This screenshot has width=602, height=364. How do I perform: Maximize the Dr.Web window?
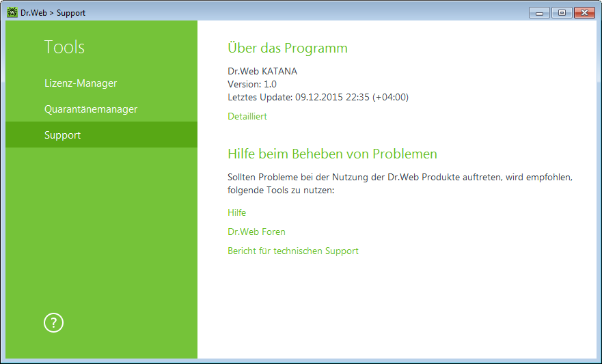[x=562, y=13]
